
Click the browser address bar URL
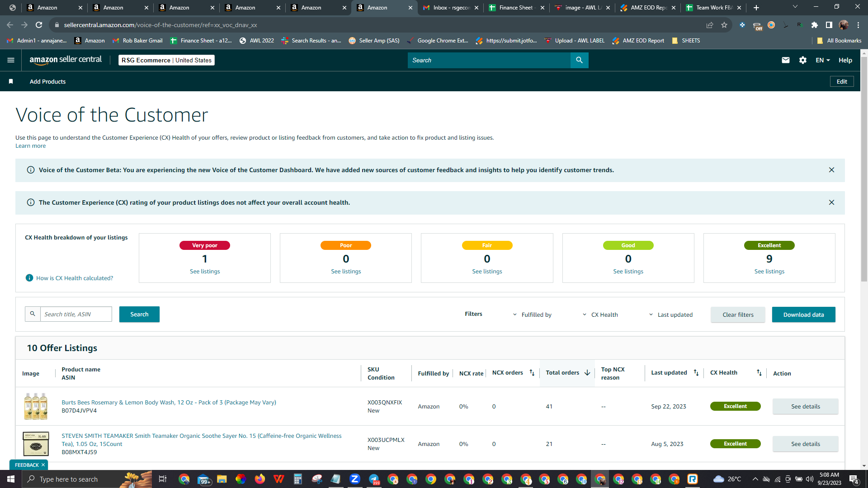[160, 25]
